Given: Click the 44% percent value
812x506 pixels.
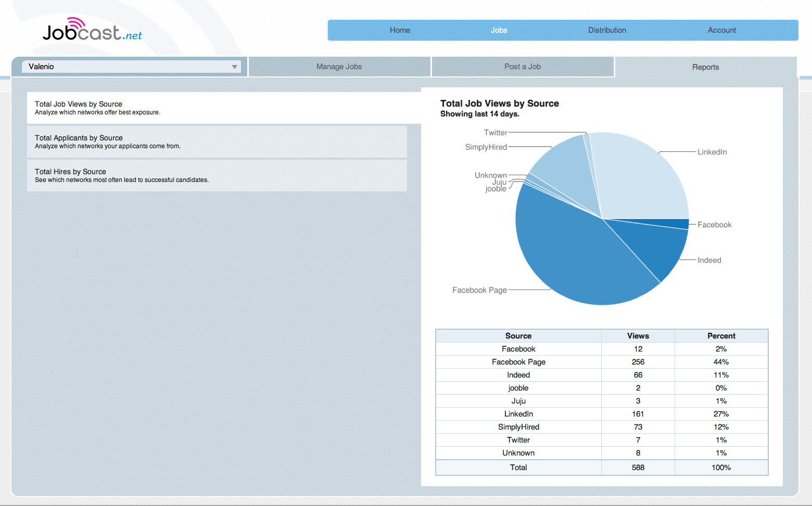Looking at the screenshot, I should (x=721, y=362).
